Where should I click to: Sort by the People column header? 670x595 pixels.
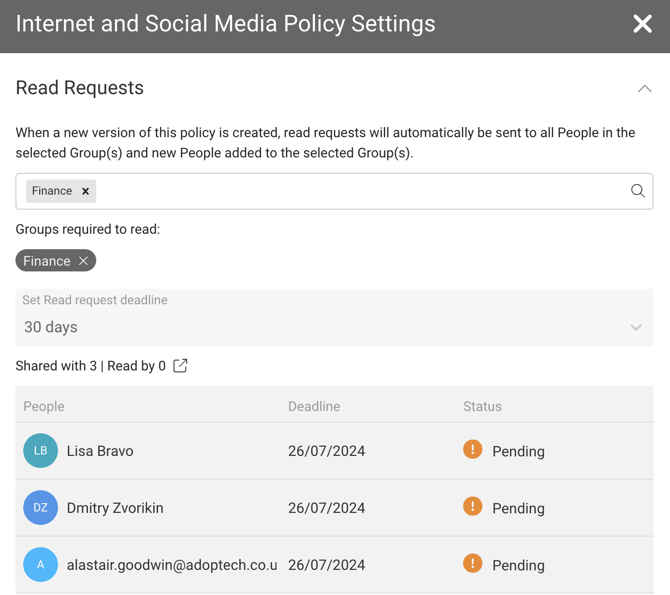[44, 406]
